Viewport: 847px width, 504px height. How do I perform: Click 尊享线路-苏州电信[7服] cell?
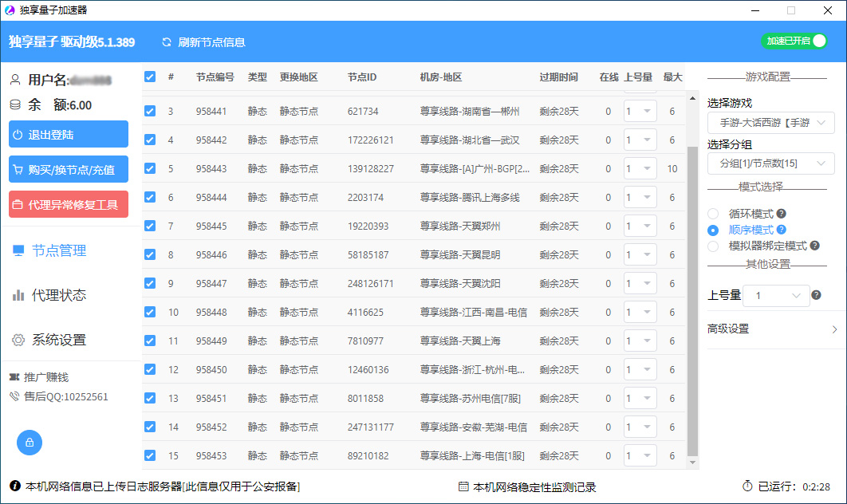(470, 398)
